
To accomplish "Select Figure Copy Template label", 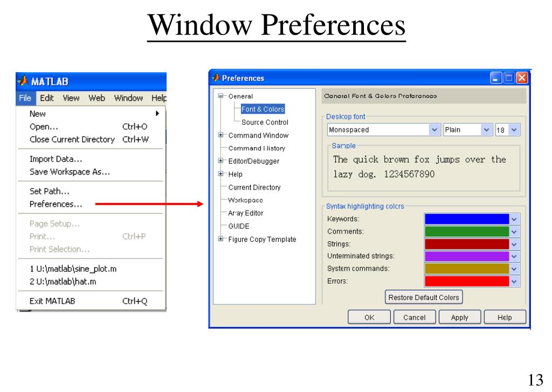I will point(262,240).
